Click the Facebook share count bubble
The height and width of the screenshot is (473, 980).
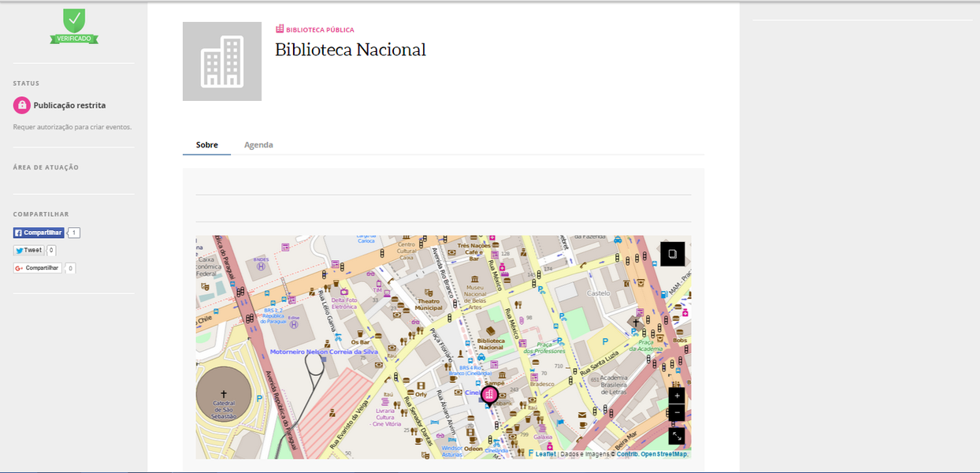click(74, 233)
